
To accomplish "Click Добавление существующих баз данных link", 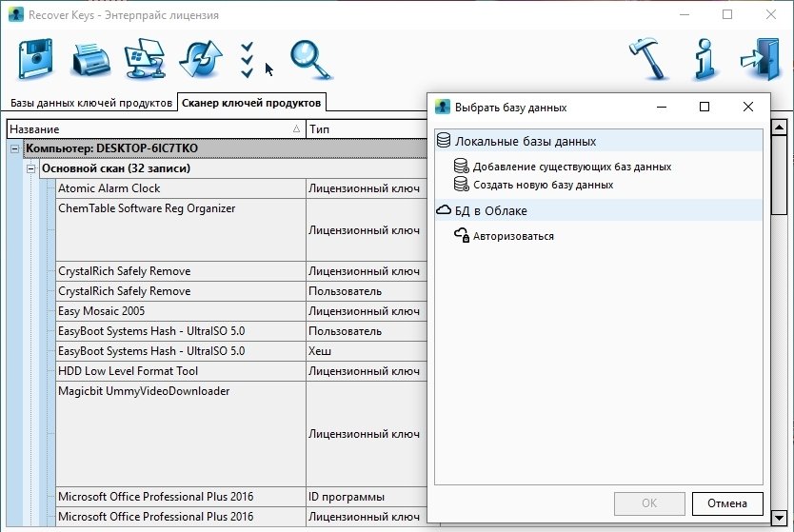I will pos(572,167).
